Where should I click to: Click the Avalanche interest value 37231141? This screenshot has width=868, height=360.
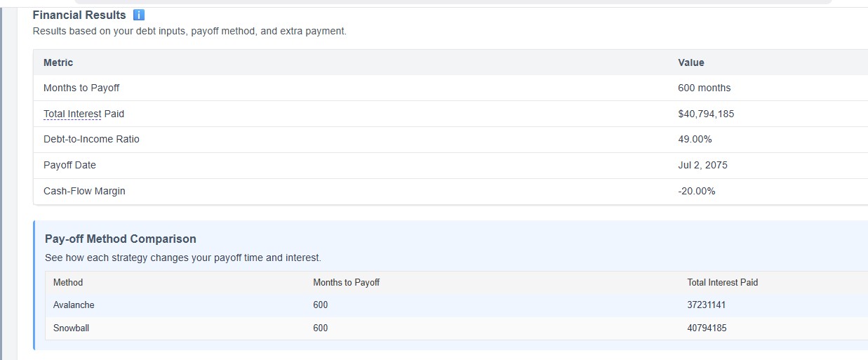pos(707,305)
